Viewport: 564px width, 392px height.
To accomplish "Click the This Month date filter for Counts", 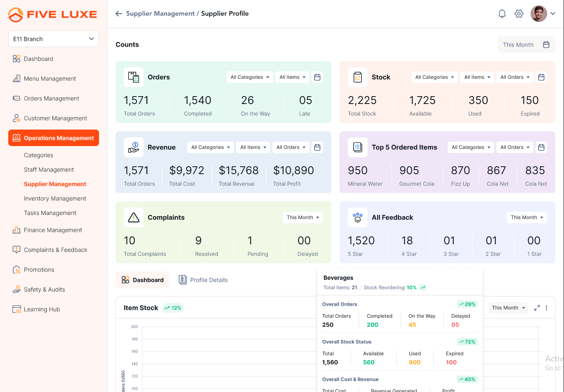I will click(526, 45).
